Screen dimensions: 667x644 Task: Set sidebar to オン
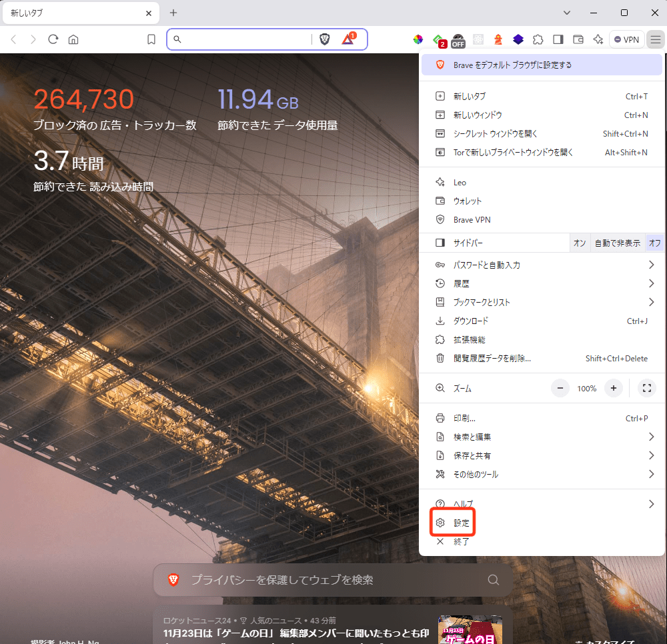click(x=580, y=243)
